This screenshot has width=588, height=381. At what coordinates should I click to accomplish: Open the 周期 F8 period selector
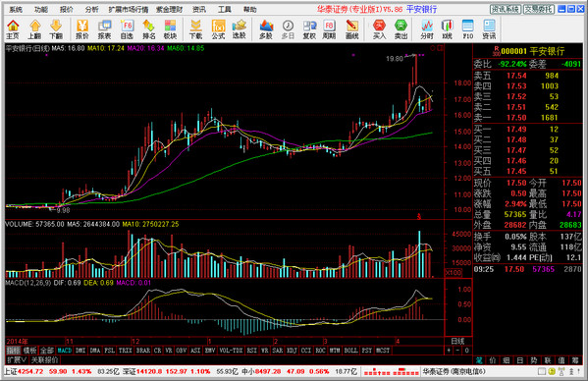[x=329, y=29]
